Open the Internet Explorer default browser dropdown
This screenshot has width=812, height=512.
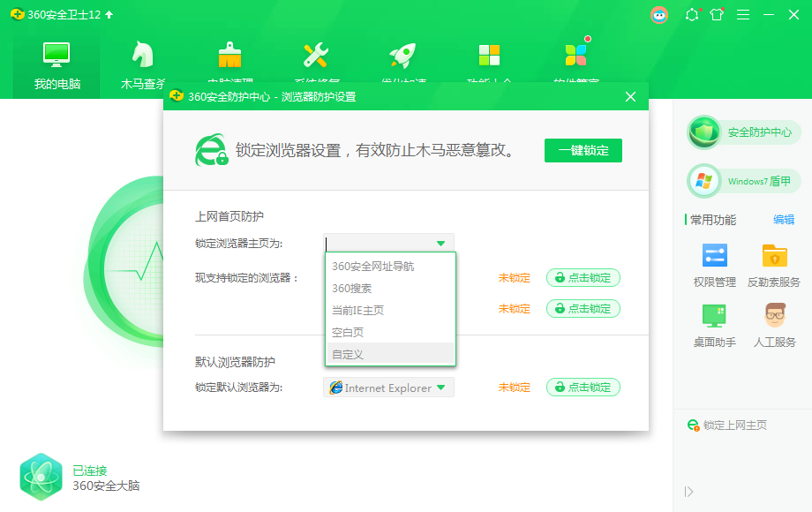click(388, 388)
